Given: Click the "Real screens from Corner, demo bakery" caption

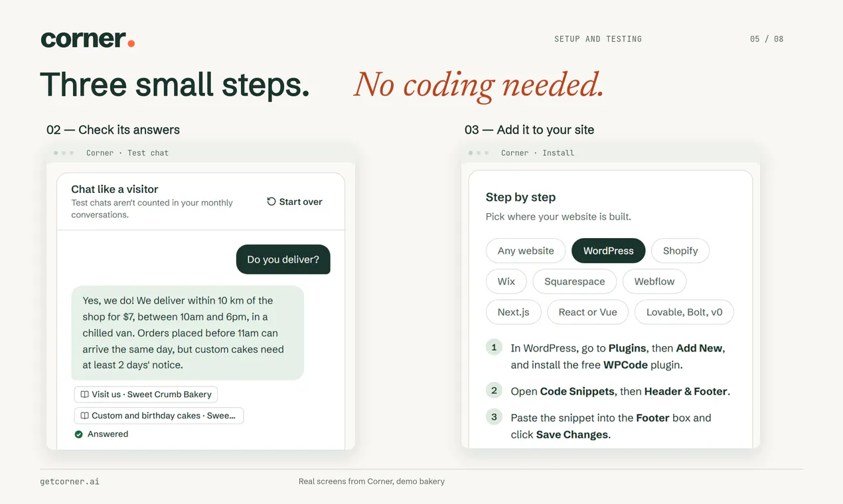Looking at the screenshot, I should pos(372,481).
